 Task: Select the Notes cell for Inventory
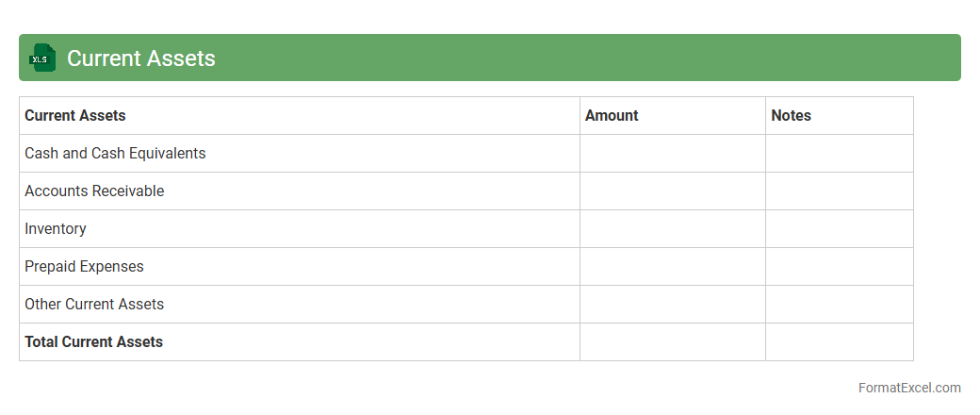(x=839, y=229)
